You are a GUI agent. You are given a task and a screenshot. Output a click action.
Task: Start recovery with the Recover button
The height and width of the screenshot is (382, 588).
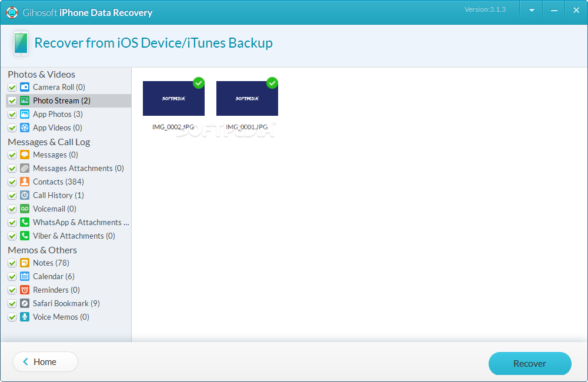click(x=530, y=363)
